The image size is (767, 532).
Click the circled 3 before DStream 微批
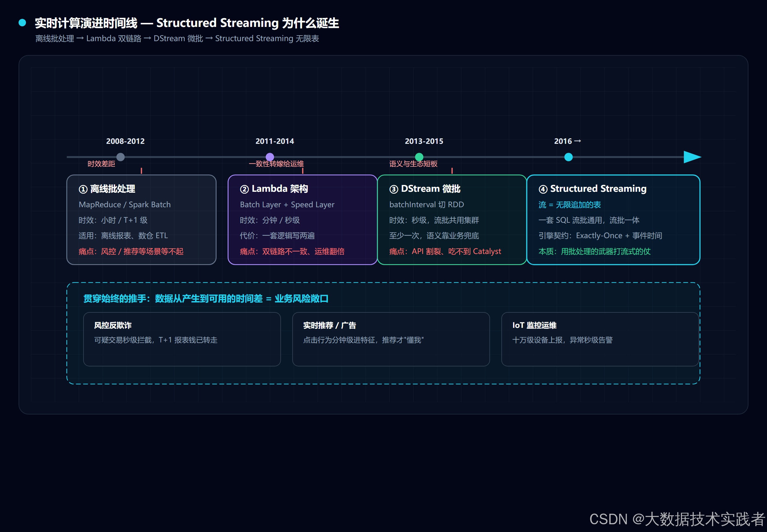click(x=394, y=189)
